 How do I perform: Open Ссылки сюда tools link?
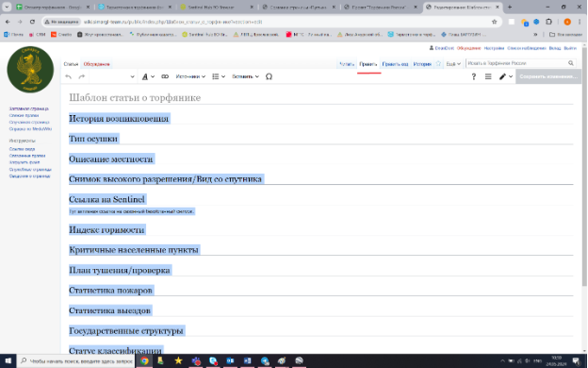[x=22, y=149]
